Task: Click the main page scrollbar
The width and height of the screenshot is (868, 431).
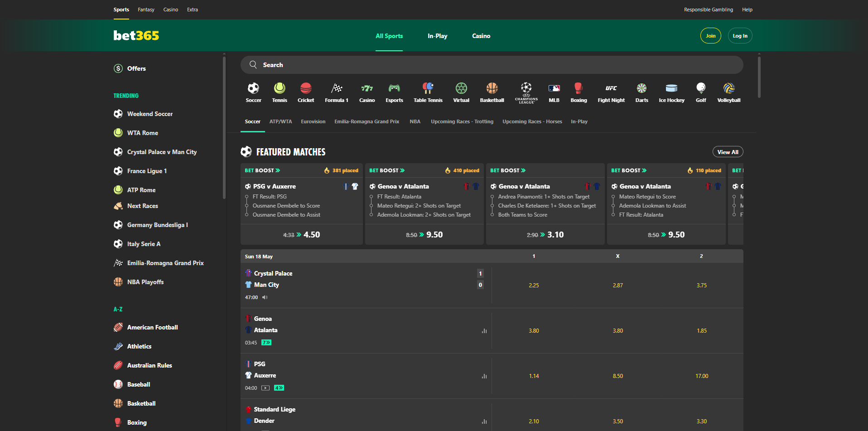Action: point(759,76)
